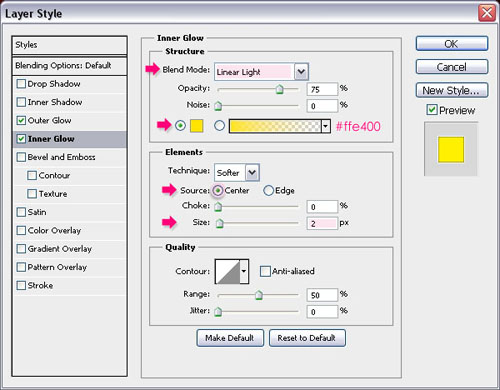500x390 pixels.
Task: Click the Choke value field
Action: (x=322, y=207)
